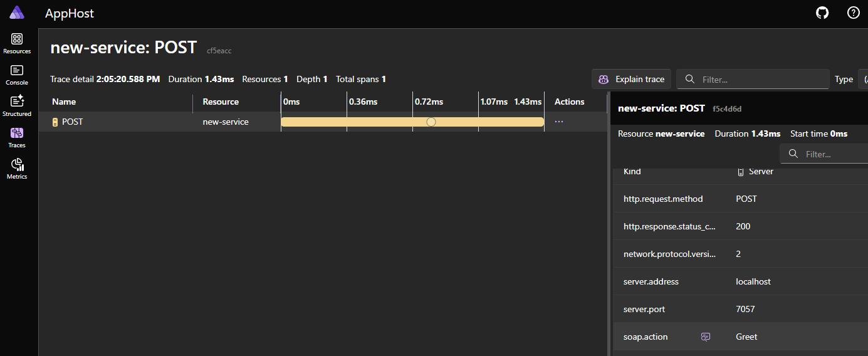This screenshot has width=868, height=356.
Task: Click the Resource column header
Action: pos(221,102)
